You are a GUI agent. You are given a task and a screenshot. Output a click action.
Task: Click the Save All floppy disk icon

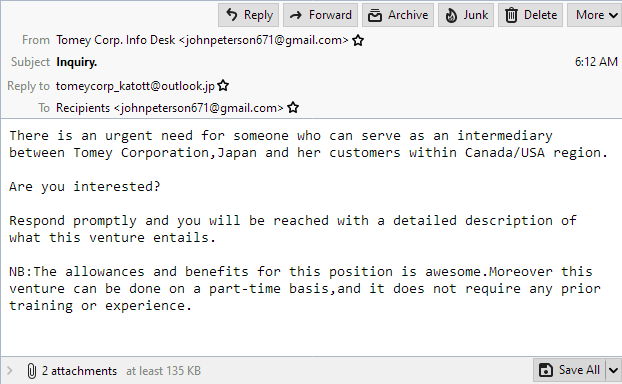tap(546, 370)
